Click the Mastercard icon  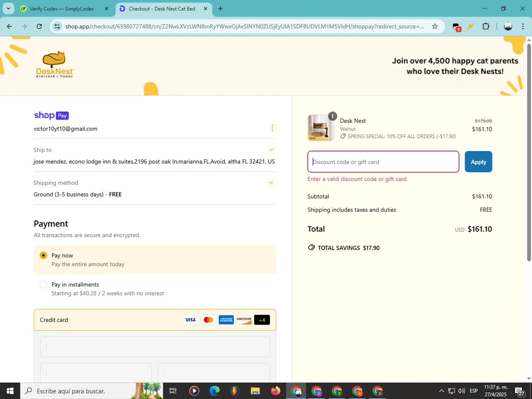coord(208,320)
